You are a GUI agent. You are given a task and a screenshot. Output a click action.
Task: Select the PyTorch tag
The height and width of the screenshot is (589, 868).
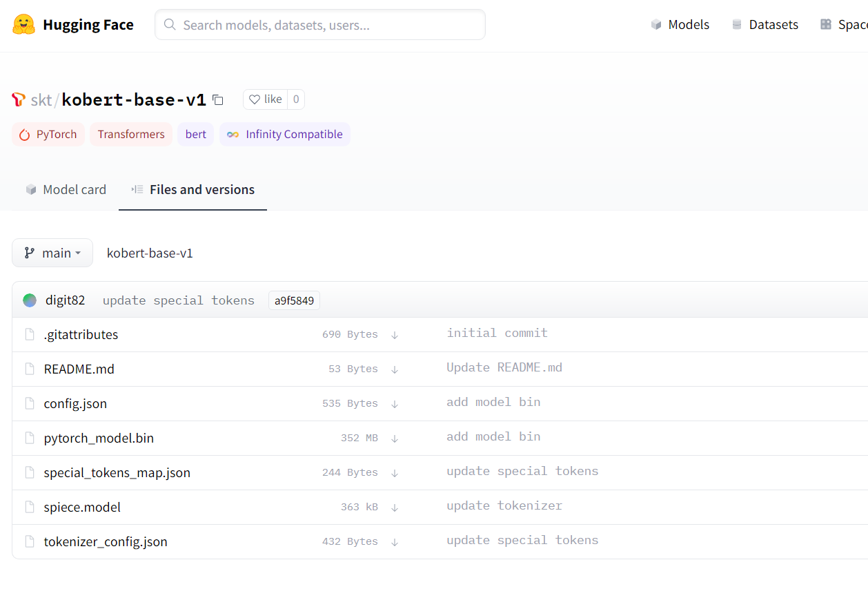(48, 135)
